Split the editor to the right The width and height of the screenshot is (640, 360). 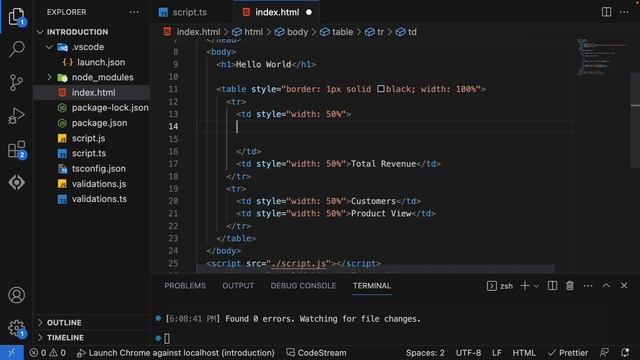(x=606, y=12)
